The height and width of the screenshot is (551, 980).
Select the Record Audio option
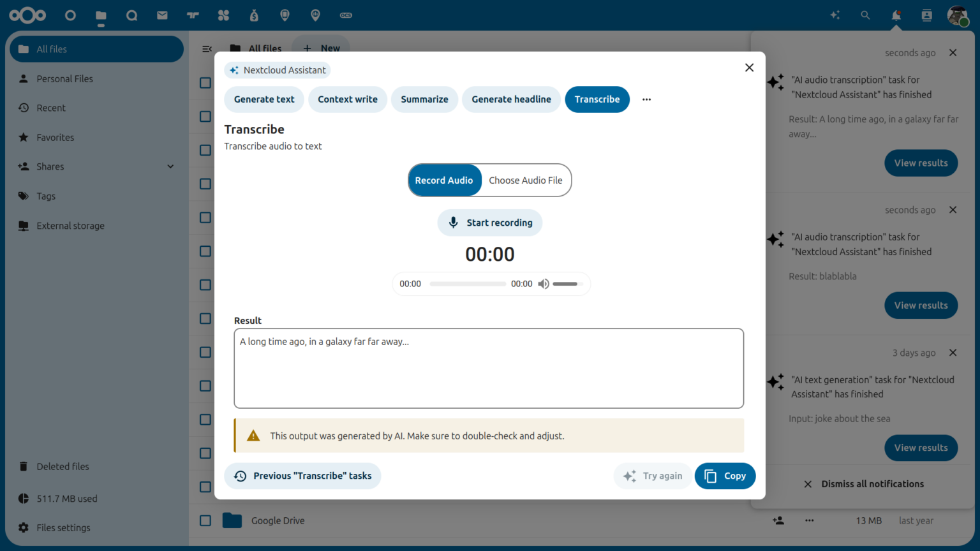click(445, 180)
